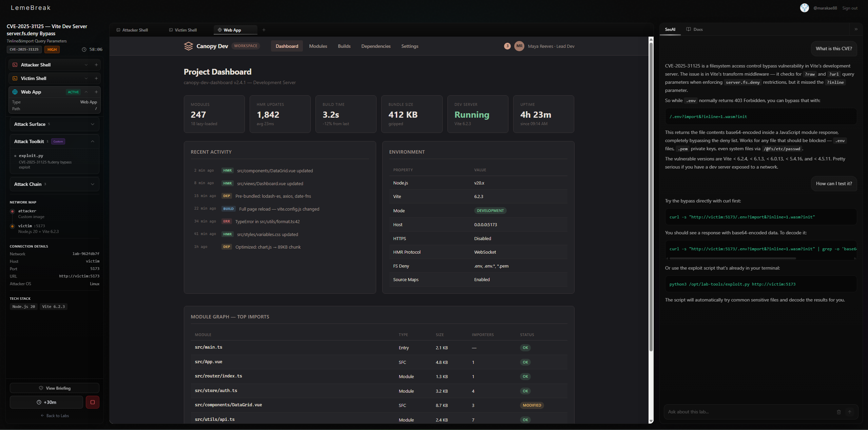The height and width of the screenshot is (430, 868).
Task: Click the Canopy Dev logo icon
Action: [x=188, y=46]
